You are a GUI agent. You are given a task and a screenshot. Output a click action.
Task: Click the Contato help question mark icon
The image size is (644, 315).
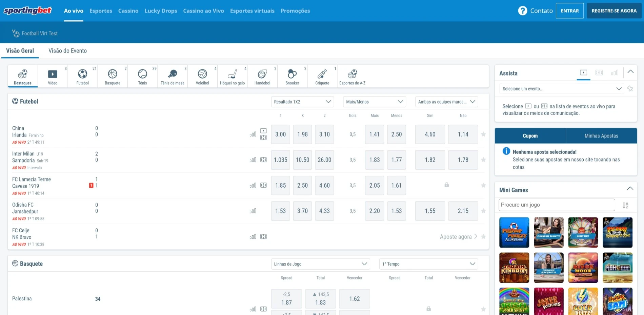coord(522,10)
